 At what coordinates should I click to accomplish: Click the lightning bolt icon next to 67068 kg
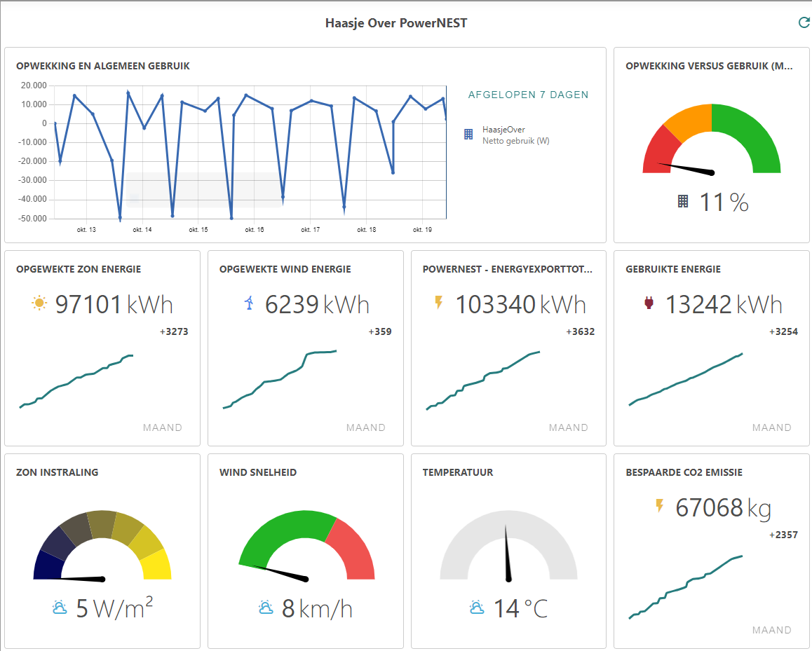[659, 505]
